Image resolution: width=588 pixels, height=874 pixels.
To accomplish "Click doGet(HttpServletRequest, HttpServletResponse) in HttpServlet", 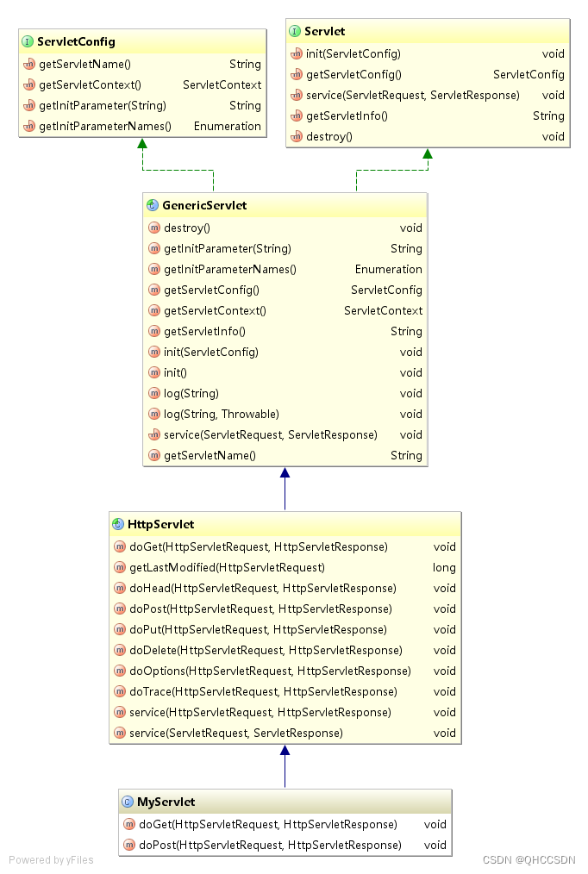I will tap(259, 546).
